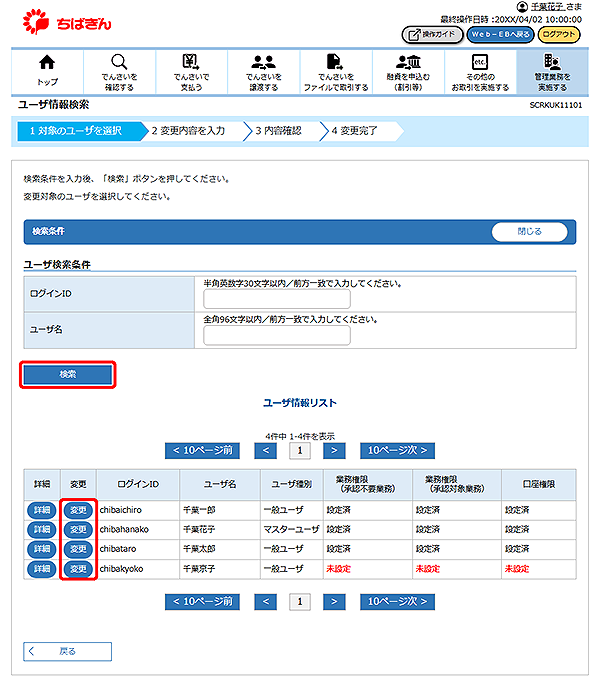
Task: Click screen ID SCRKUK11101
Action: (x=556, y=105)
